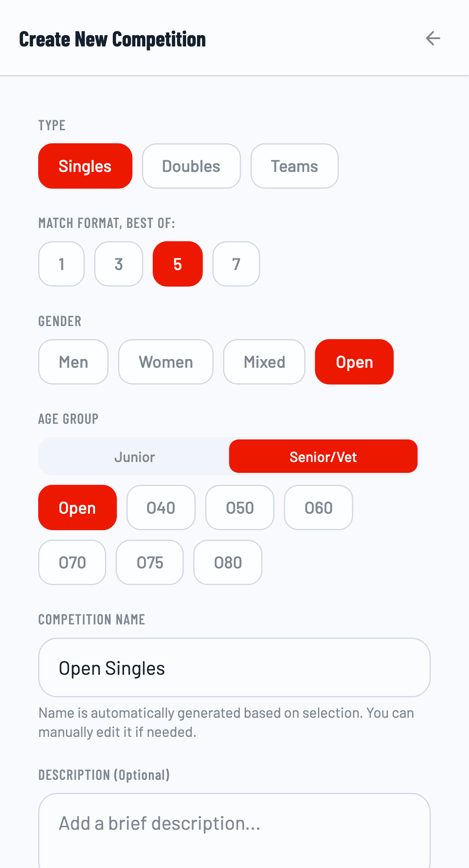469x868 pixels.
Task: Go back using the arrow icon
Action: [433, 39]
